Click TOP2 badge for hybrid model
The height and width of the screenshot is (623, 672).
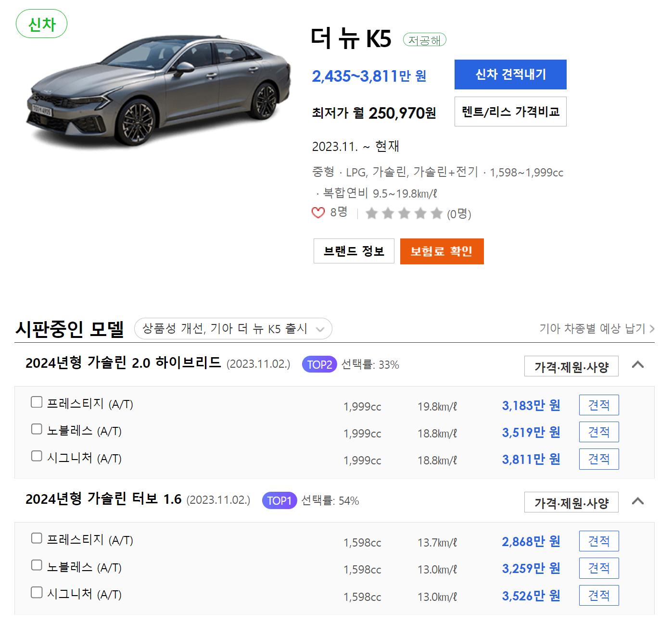tap(319, 364)
